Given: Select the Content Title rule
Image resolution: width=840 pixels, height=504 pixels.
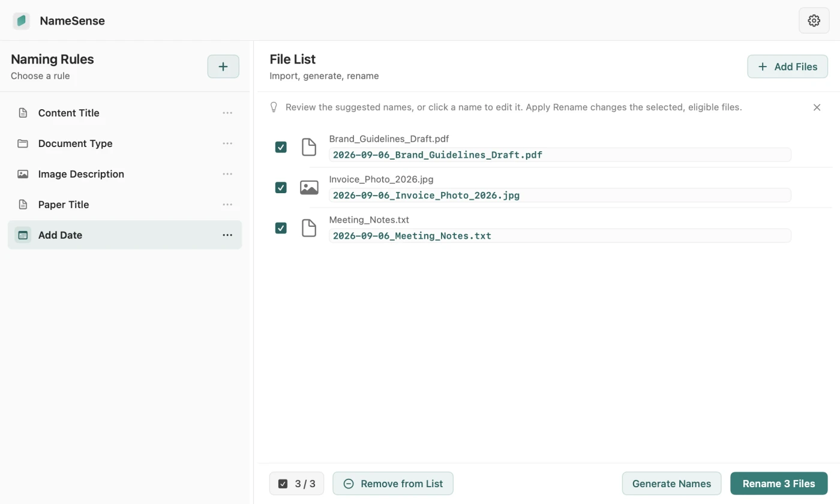Looking at the screenshot, I should (x=125, y=113).
